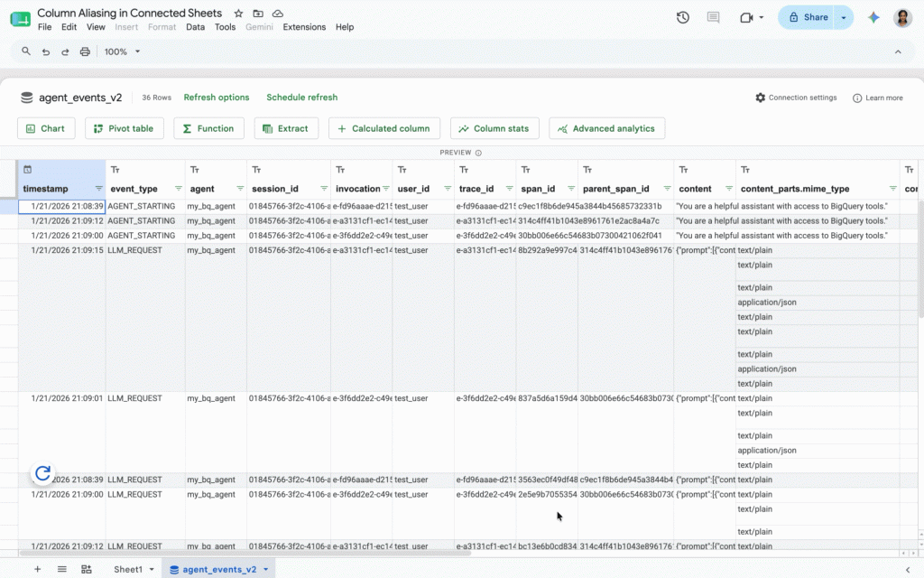Open the File menu
924x578 pixels.
click(44, 27)
